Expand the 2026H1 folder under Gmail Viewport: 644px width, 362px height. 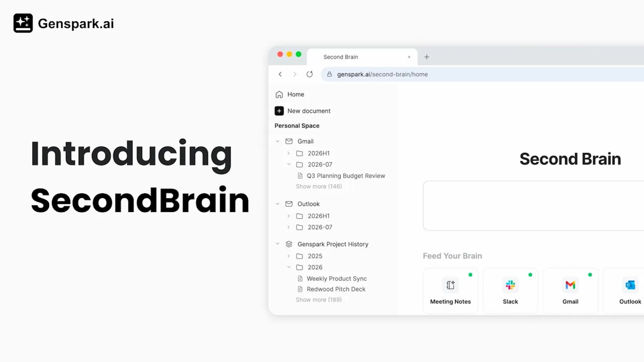tap(288, 153)
